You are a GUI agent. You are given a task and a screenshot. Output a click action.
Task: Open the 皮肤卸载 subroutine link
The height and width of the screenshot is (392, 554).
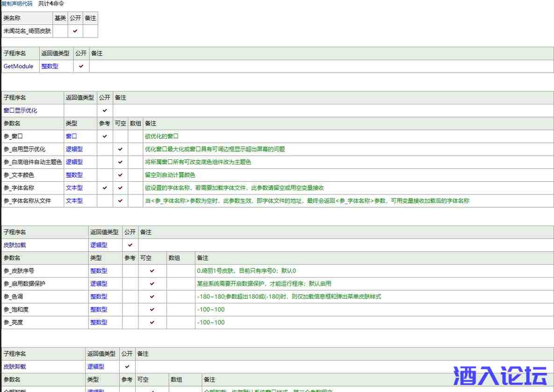pyautogui.click(x=15, y=367)
